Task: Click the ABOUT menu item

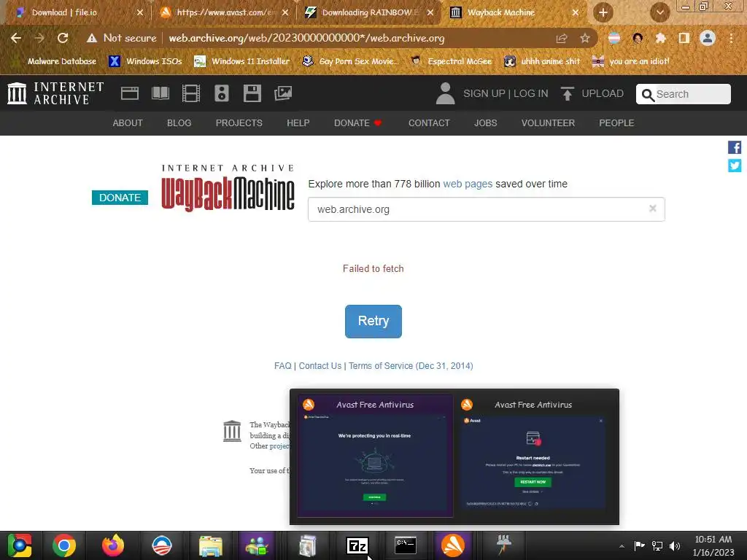Action: point(128,122)
